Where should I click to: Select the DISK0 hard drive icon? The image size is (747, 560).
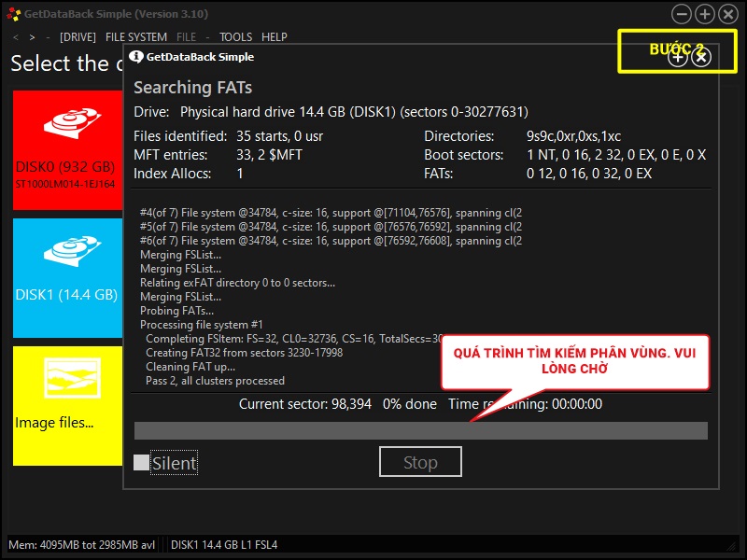click(72, 123)
